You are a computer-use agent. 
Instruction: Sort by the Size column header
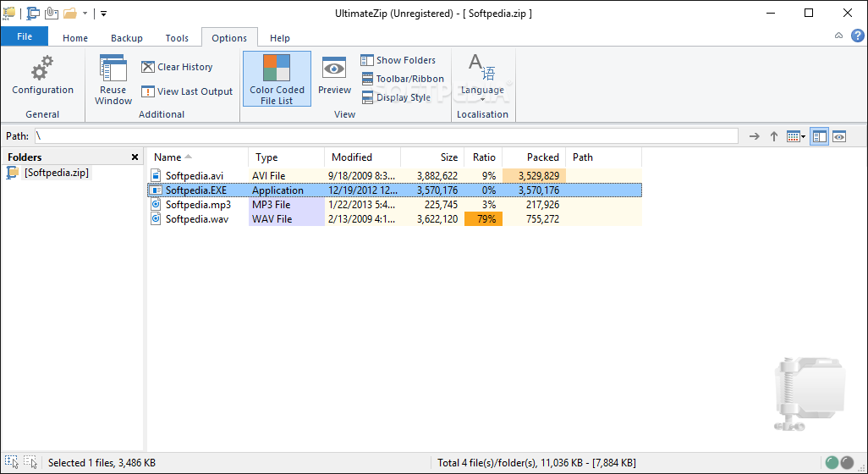[x=432, y=157]
